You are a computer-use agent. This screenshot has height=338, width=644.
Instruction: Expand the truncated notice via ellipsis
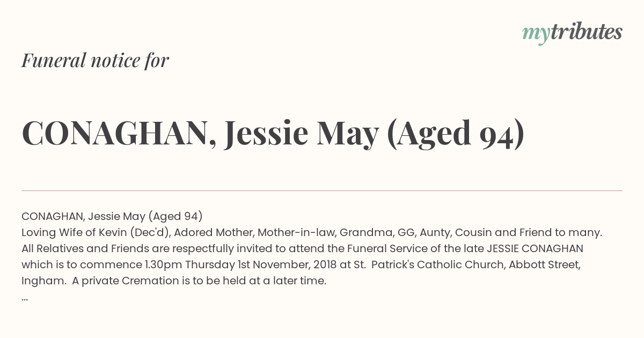point(25,298)
